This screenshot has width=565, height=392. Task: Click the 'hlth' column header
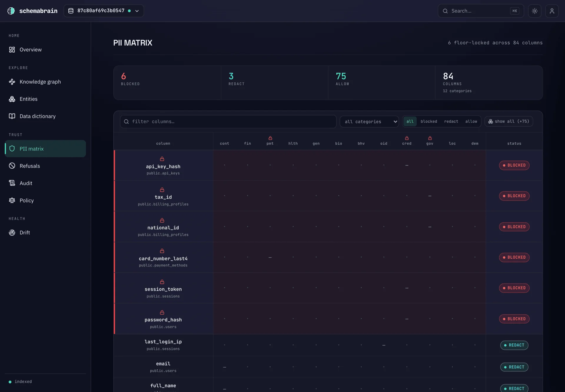[293, 144]
